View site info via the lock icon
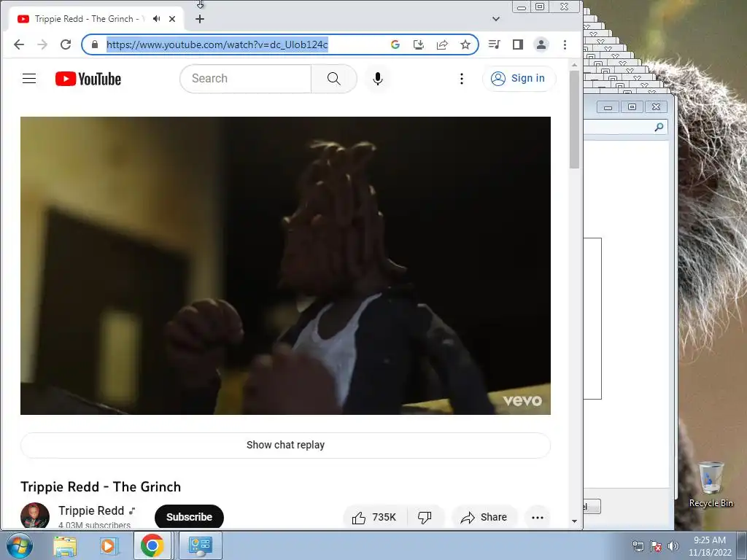 point(95,44)
